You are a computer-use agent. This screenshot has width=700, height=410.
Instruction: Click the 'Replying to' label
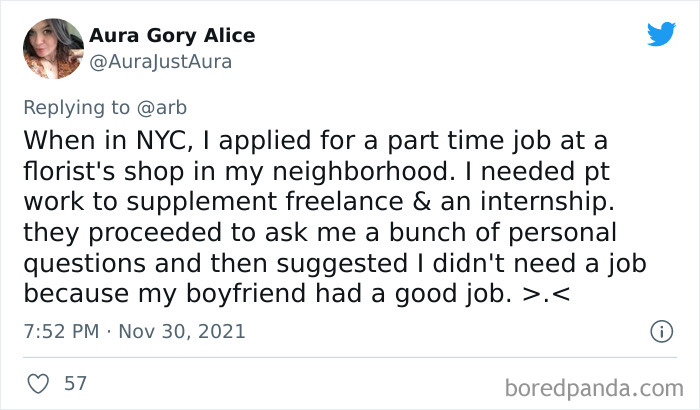(76, 108)
